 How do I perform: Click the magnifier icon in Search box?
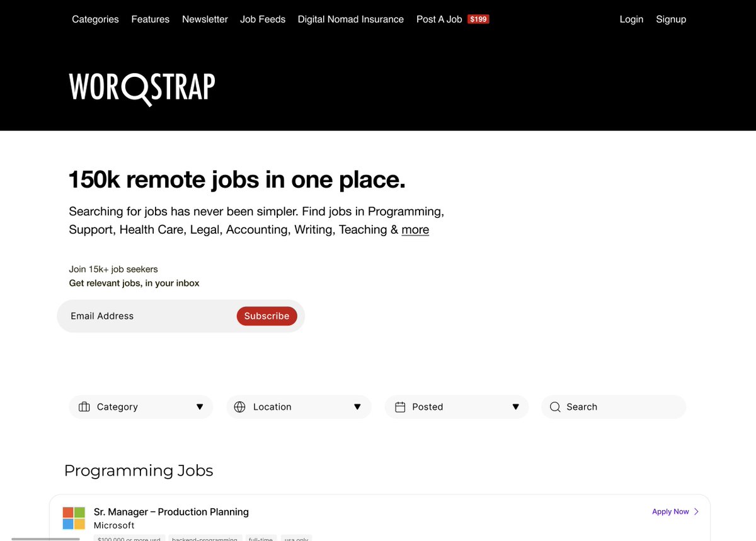tap(555, 407)
